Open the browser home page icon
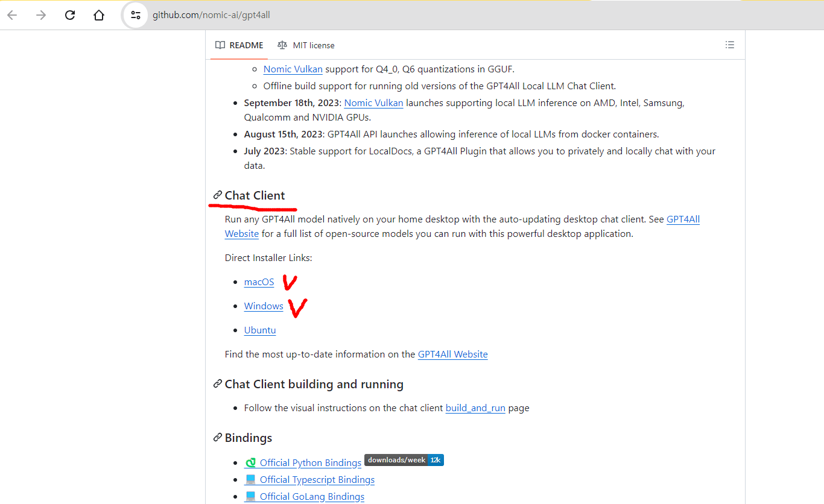This screenshot has width=824, height=504. [x=99, y=15]
